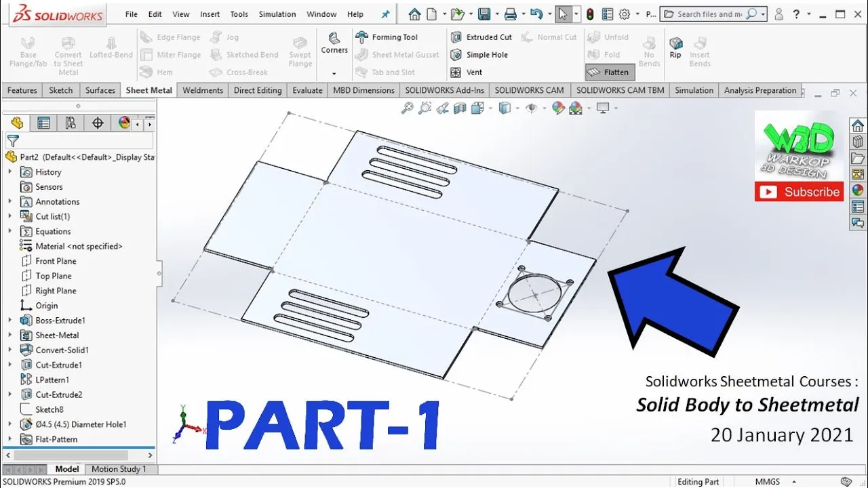Choose the Simple Hole tool
The image size is (868, 488).
click(479, 55)
